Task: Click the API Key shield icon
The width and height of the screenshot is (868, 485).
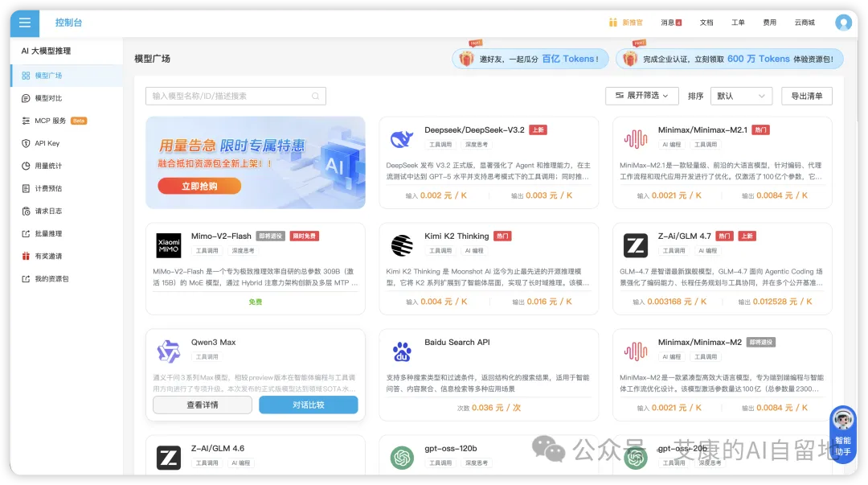Action: coord(26,143)
